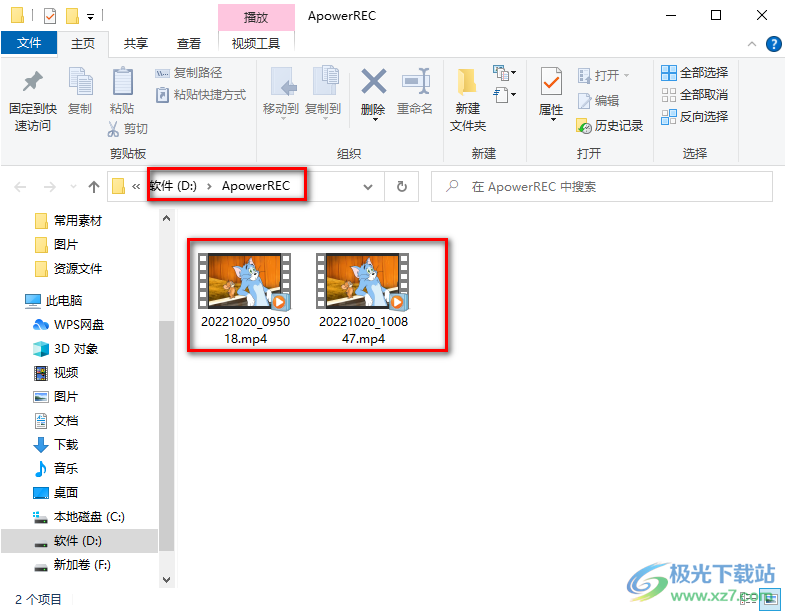Switch to the View (查看) tab

point(188,44)
